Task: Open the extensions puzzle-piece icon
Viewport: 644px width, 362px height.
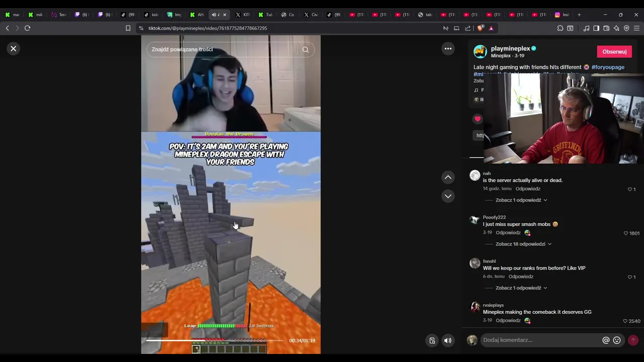Action: [560, 28]
